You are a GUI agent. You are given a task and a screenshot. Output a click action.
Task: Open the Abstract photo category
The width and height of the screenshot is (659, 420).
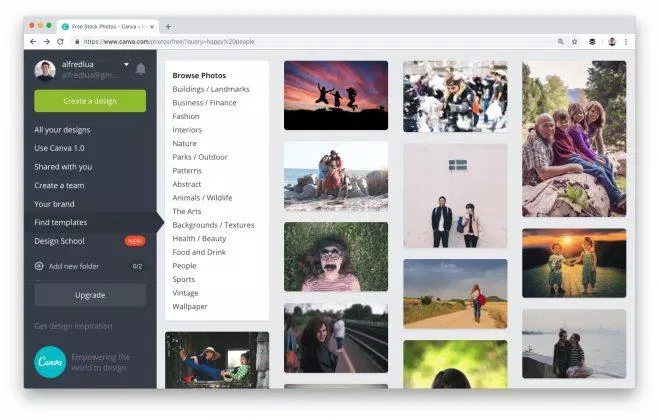pyautogui.click(x=187, y=184)
